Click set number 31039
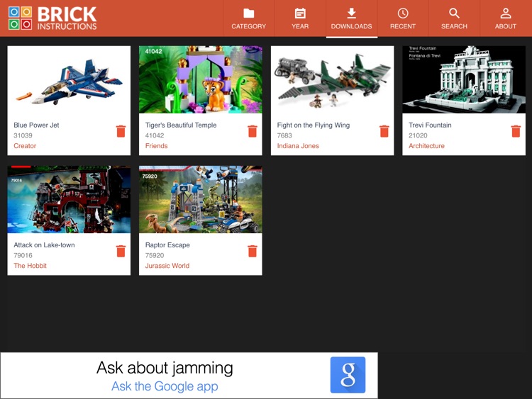532x399 pixels. (23, 135)
